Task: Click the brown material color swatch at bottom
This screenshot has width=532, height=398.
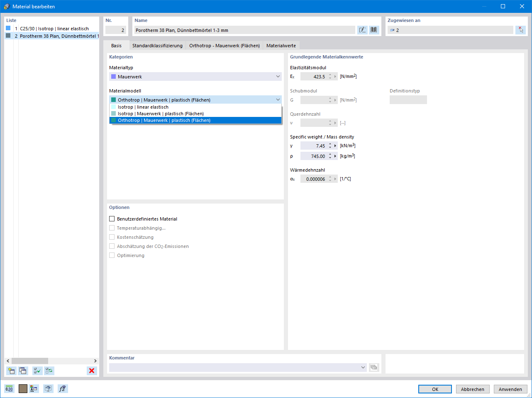Action: [x=23, y=388]
